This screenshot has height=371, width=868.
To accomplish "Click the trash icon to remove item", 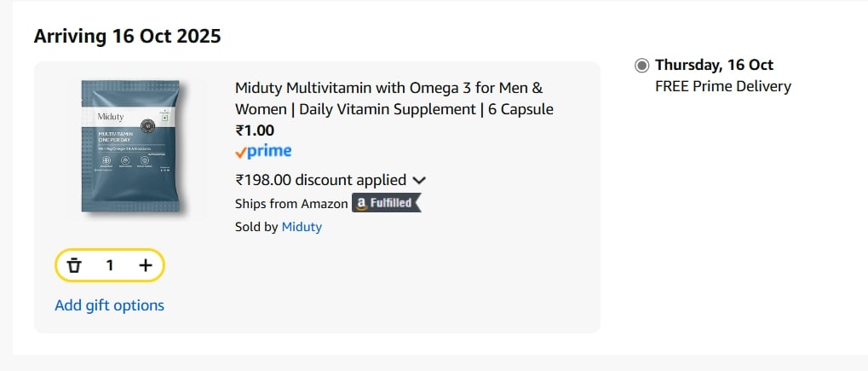I will [x=74, y=265].
